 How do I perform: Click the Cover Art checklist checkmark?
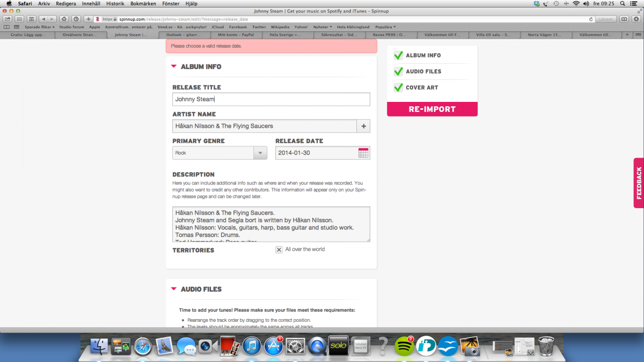[398, 87]
